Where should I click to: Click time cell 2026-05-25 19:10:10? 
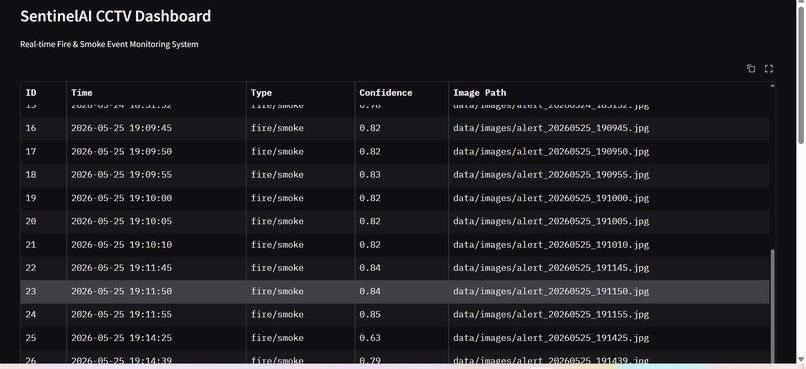(x=156, y=245)
